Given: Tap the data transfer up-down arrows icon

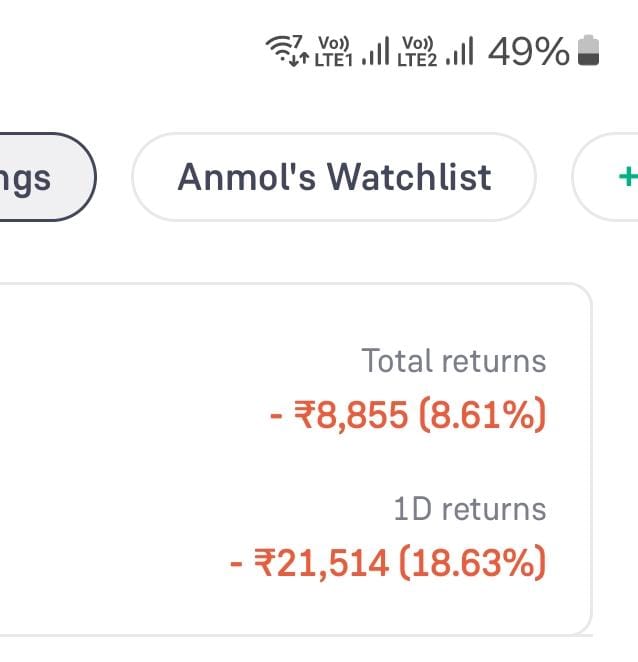Looking at the screenshot, I should (299, 60).
